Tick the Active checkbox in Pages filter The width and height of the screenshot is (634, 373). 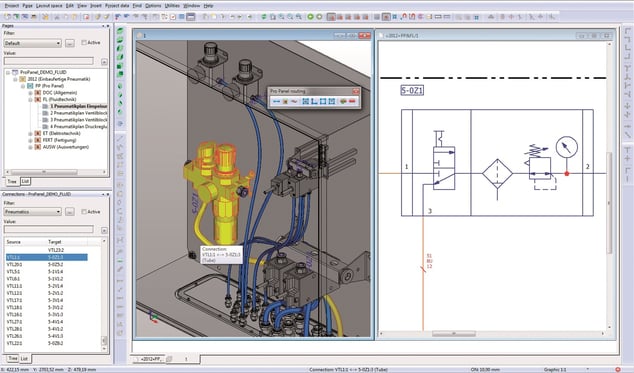84,42
